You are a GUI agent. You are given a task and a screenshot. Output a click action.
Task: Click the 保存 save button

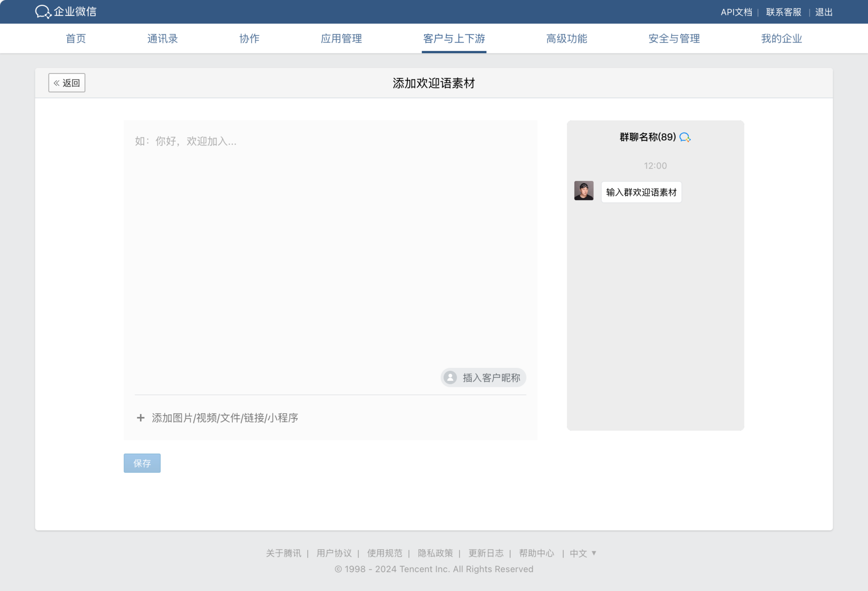[142, 463]
